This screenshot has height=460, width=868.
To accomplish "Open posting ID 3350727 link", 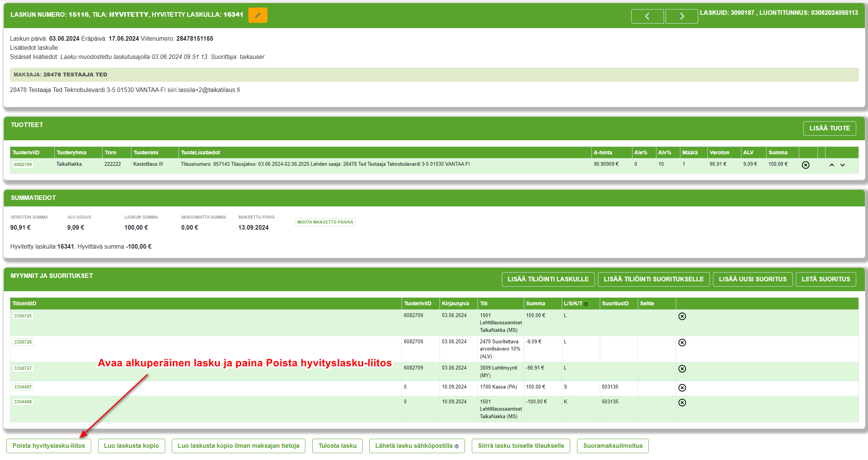I will coord(23,368).
